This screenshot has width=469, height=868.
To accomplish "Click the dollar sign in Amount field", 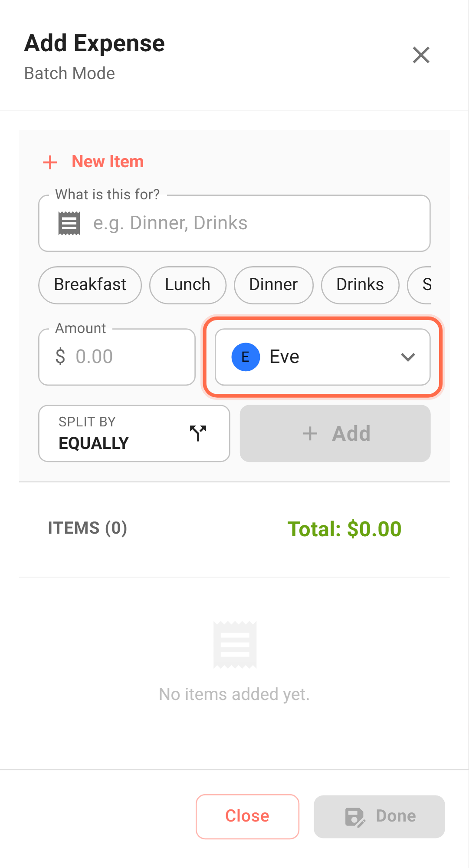I will [x=60, y=356].
